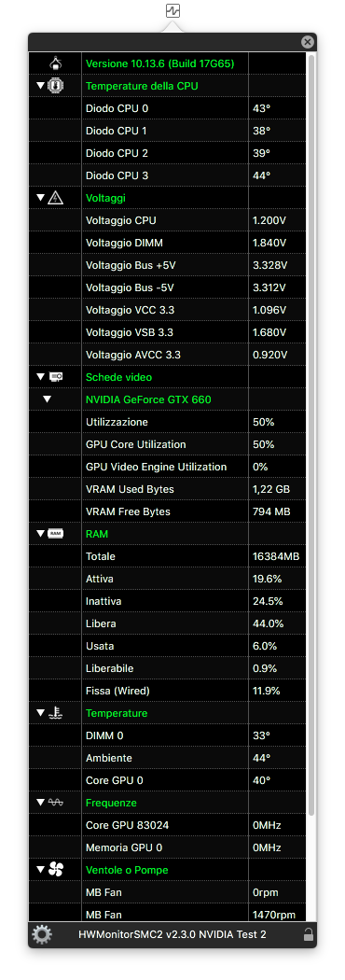Click the HWMonitor menu bar graph icon

tap(172, 10)
